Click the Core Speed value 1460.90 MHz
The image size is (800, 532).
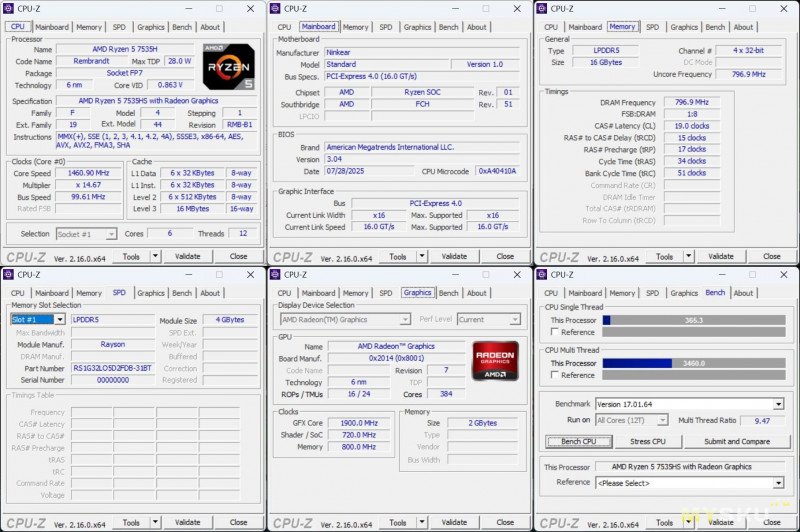tap(89, 173)
